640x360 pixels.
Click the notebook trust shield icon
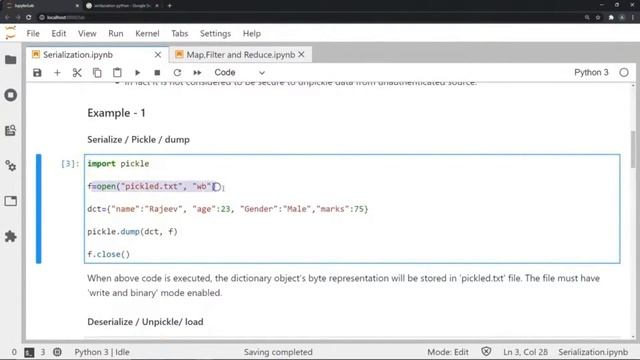point(486,351)
